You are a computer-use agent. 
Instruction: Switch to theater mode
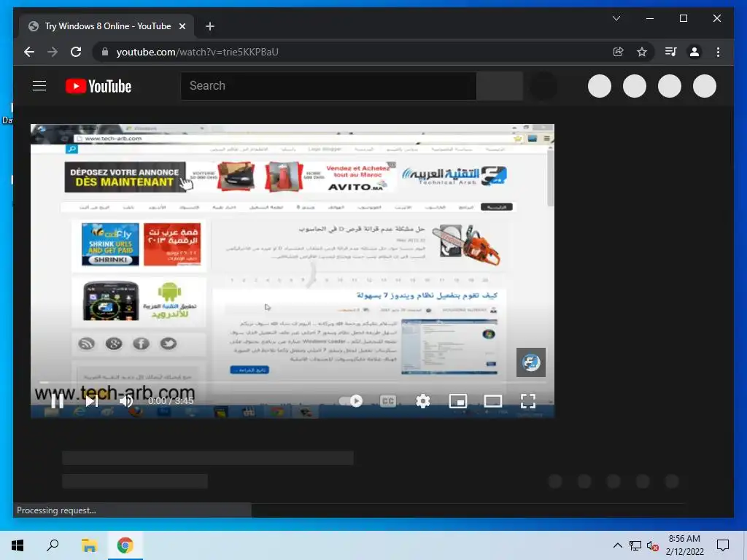(x=493, y=401)
